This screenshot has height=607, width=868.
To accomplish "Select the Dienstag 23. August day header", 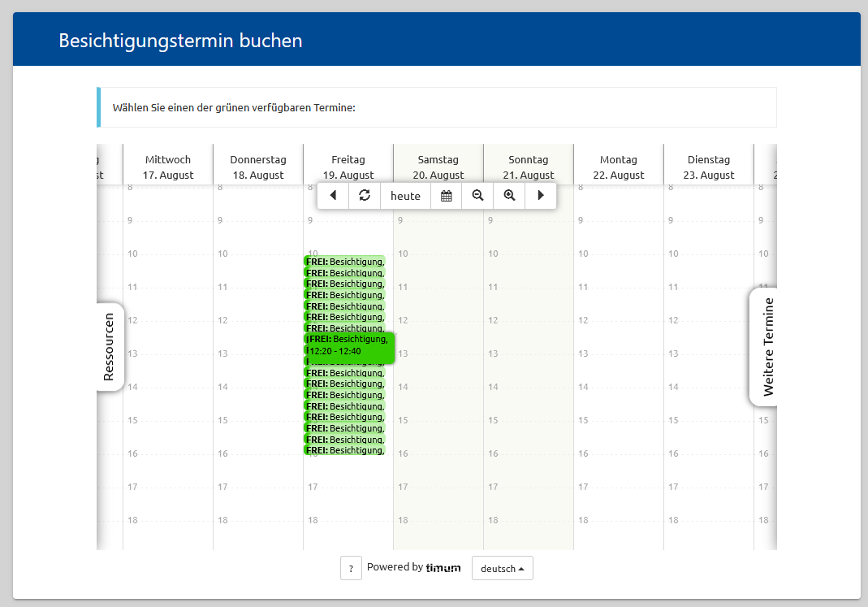I will [709, 167].
